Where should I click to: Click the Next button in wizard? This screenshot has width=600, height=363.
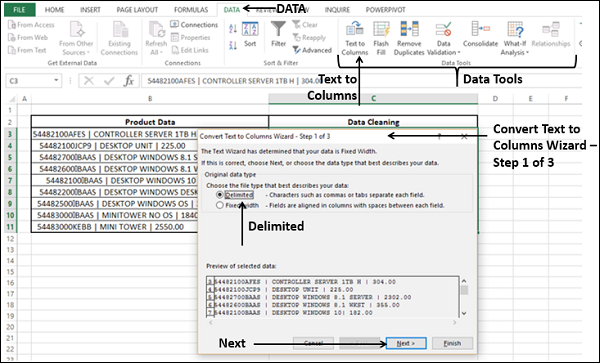(x=406, y=343)
